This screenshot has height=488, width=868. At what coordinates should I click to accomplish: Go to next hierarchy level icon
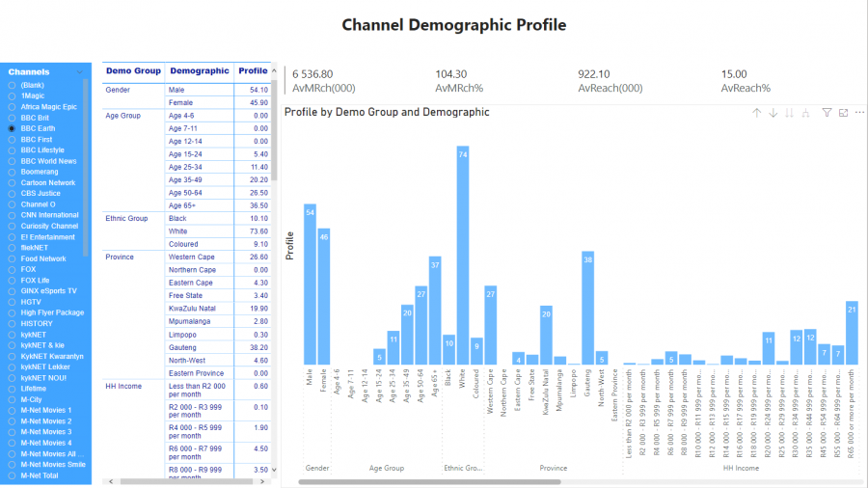pos(789,113)
